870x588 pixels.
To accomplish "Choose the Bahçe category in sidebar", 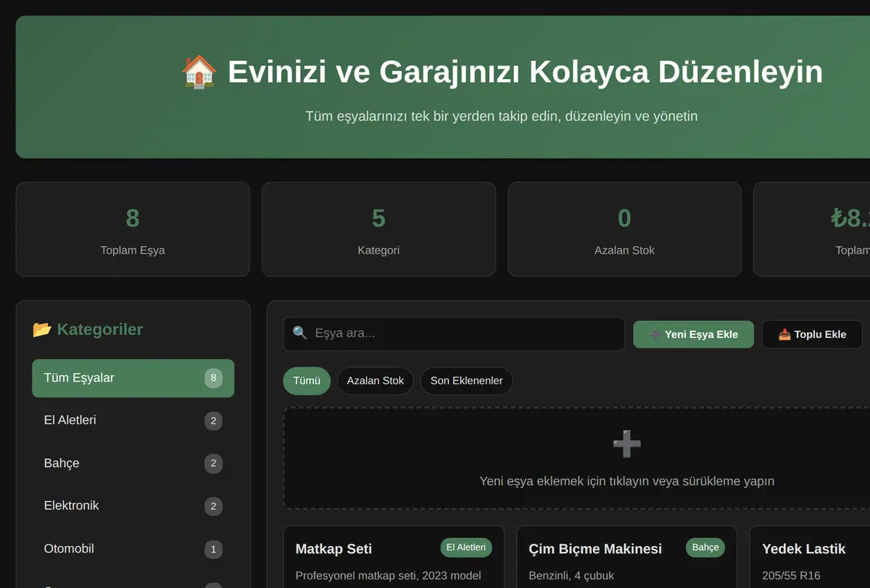I will [133, 463].
